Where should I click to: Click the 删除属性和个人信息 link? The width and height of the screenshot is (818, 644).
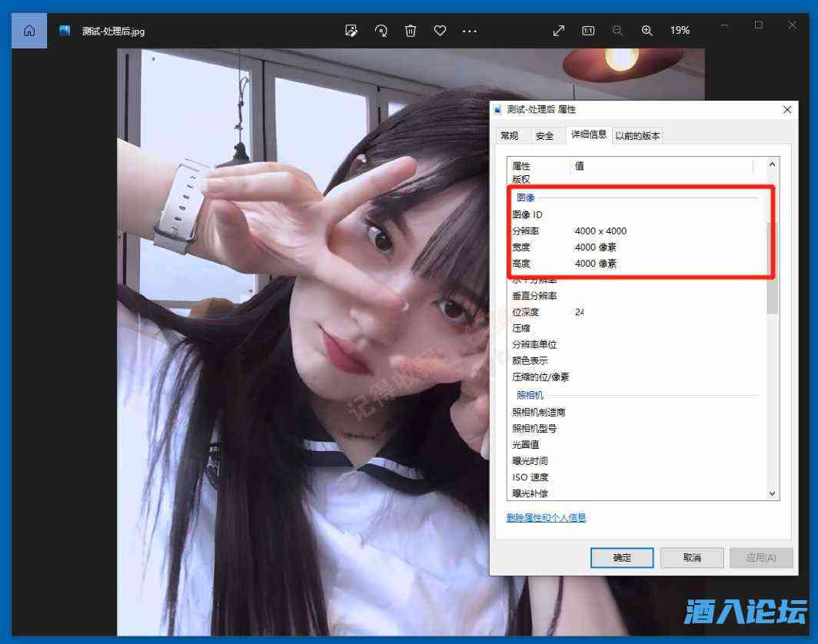[546, 518]
